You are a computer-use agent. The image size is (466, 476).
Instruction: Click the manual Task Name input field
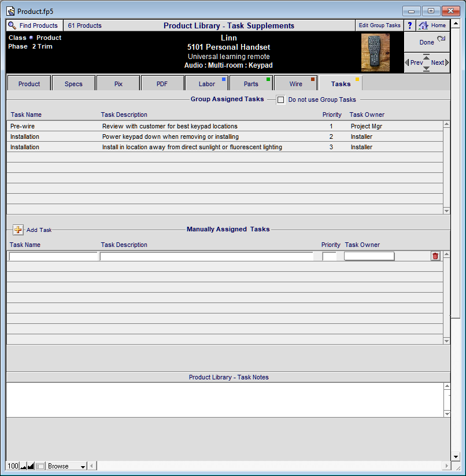tap(53, 257)
